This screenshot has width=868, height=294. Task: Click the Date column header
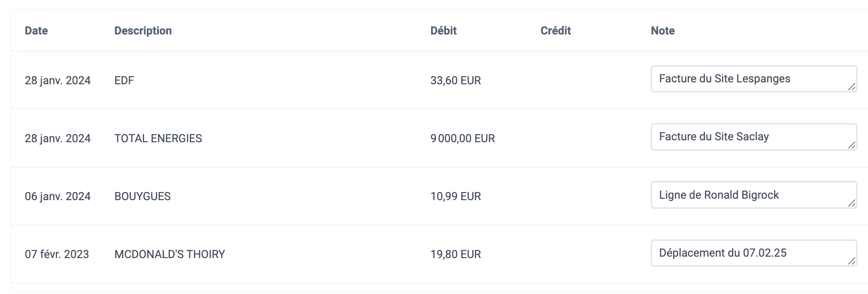coord(36,31)
